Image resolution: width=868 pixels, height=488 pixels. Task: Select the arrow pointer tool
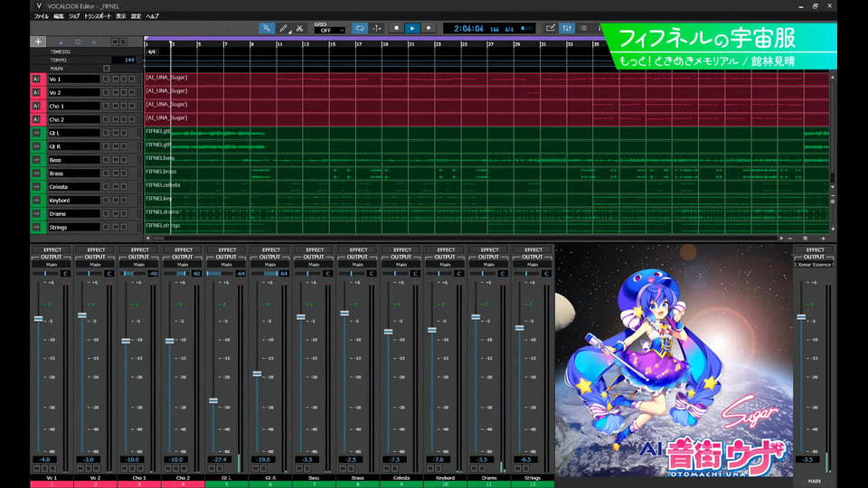(x=266, y=28)
